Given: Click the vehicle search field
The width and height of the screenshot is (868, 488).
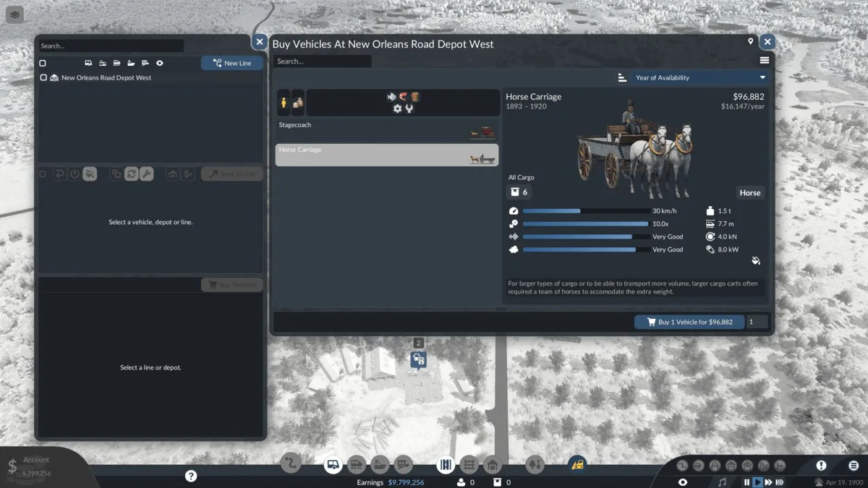Looking at the screenshot, I should pyautogui.click(x=323, y=61).
